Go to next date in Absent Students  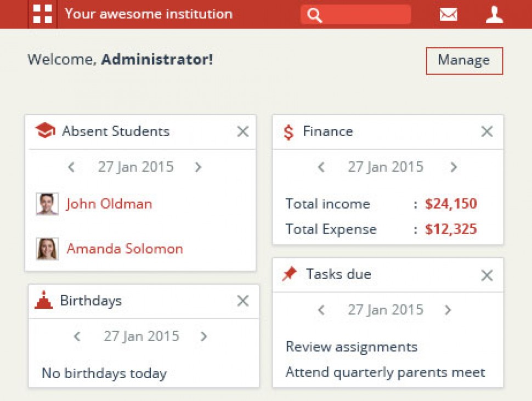(x=198, y=167)
